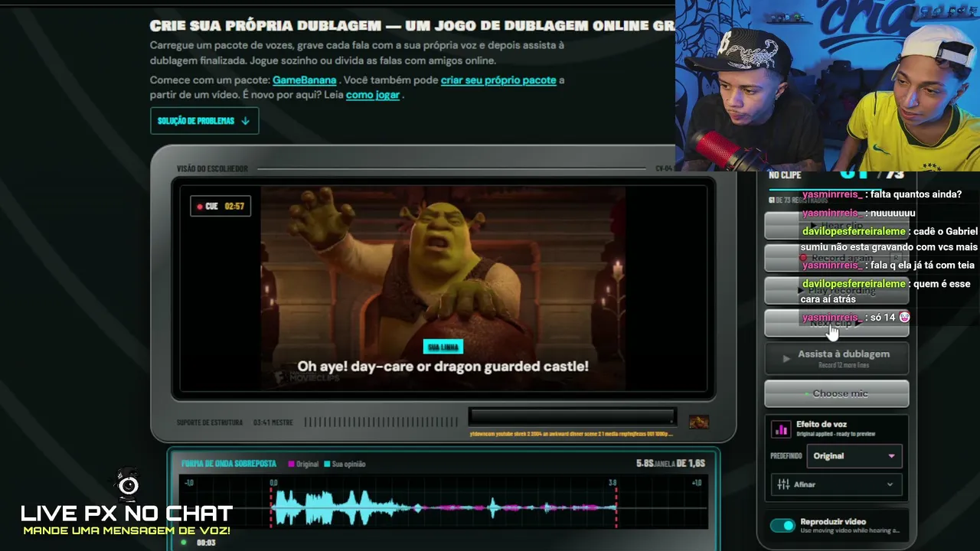Follow the 'criar seu próprio pacote' link
The width and height of the screenshot is (980, 551).
point(498,80)
